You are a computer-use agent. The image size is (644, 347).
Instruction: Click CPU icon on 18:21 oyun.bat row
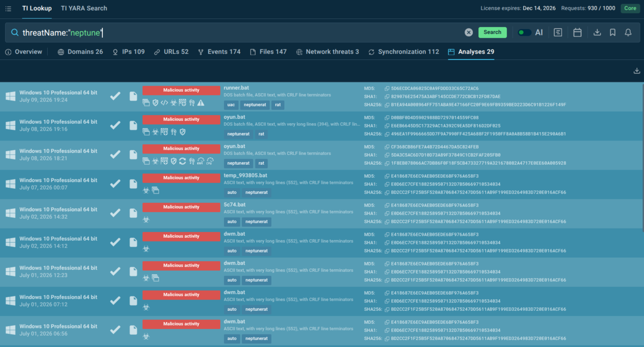(210, 161)
